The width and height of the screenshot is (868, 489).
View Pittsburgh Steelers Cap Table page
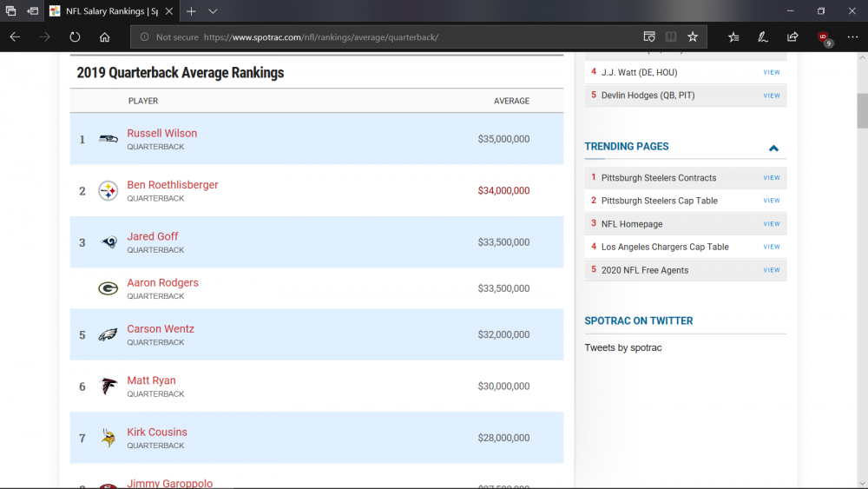[771, 201]
